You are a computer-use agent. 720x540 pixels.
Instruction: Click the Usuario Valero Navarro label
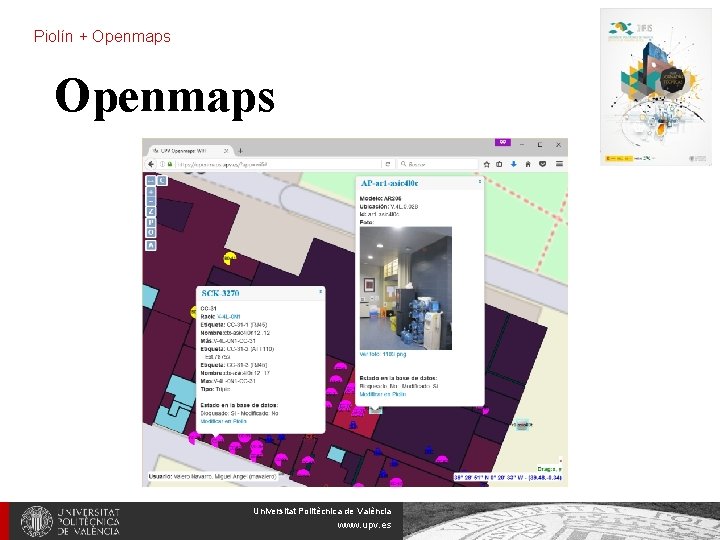click(x=212, y=477)
